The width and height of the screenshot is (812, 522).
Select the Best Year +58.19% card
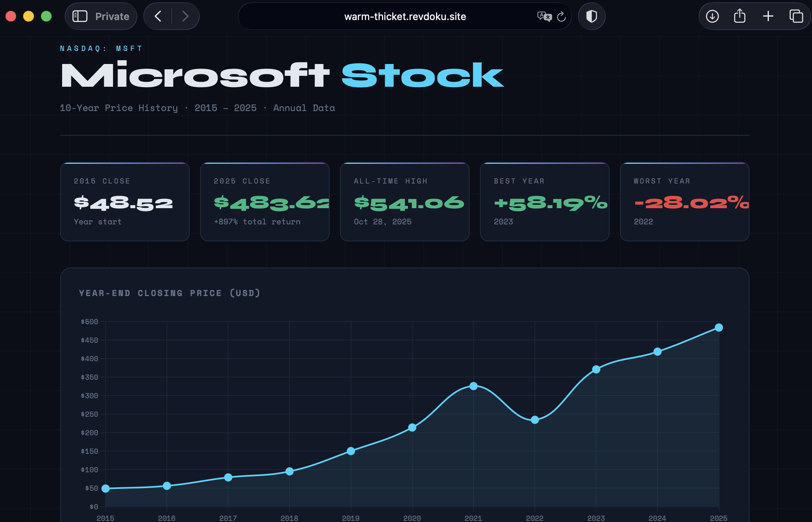pyautogui.click(x=545, y=202)
